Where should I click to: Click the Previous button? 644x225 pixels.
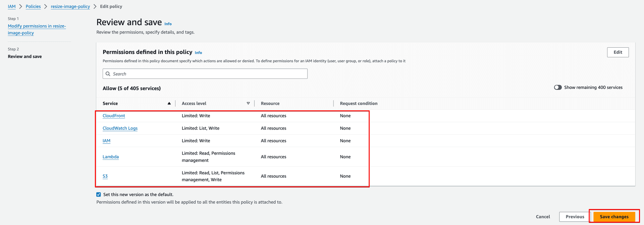[x=575, y=217]
